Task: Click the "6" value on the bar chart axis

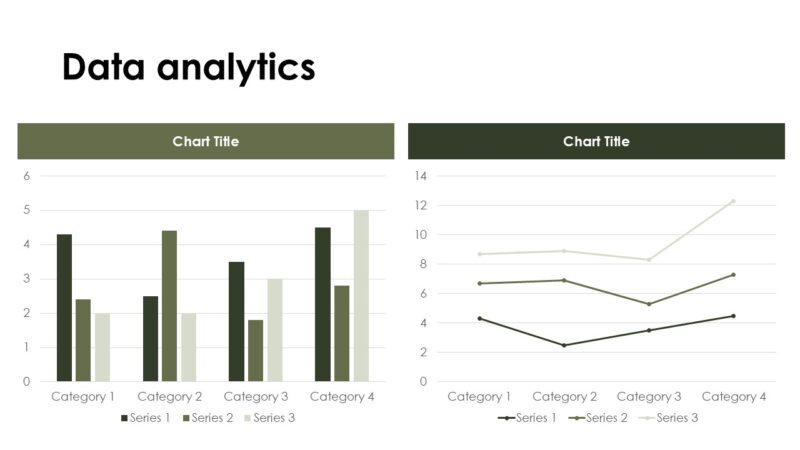Action: (x=27, y=176)
